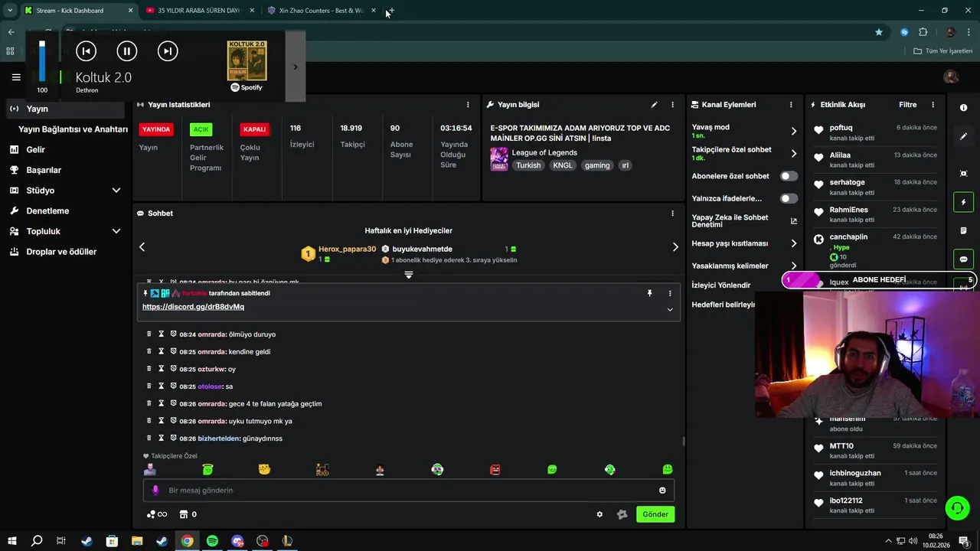980x551 pixels.
Task: Select the Turkish tag
Action: (528, 165)
